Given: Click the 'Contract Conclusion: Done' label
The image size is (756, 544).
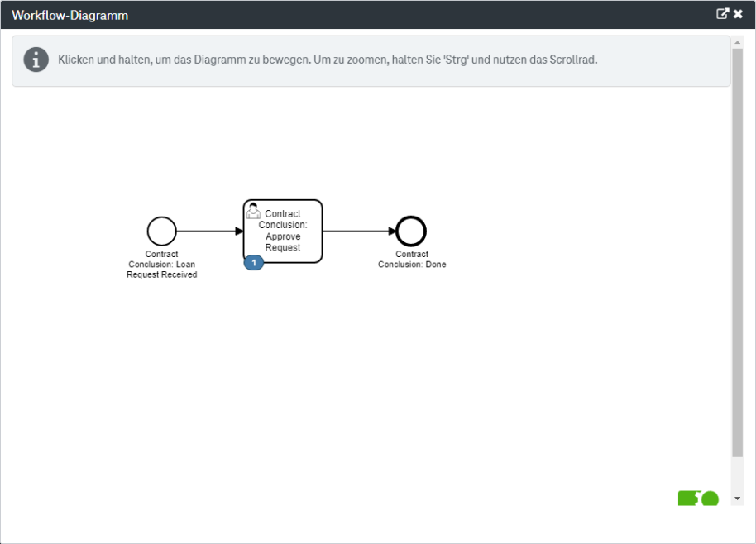Looking at the screenshot, I should coord(412,260).
